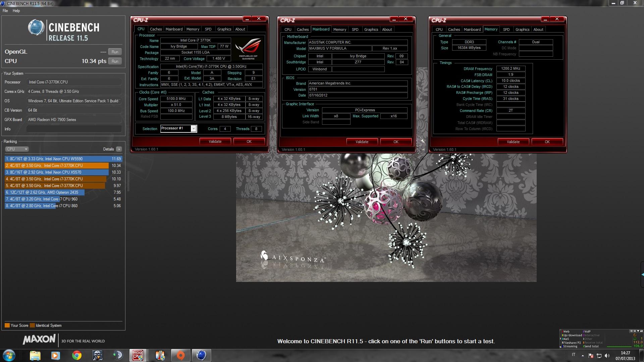Select ranking row Core i7 CPU 860
This screenshot has height=362, width=644.
click(63, 206)
